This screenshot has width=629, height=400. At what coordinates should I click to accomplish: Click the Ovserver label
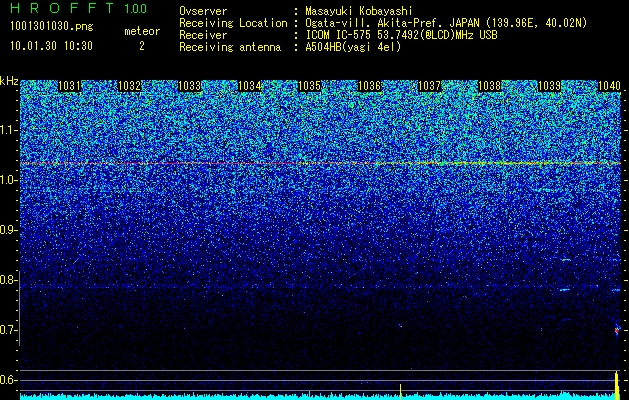click(x=203, y=11)
